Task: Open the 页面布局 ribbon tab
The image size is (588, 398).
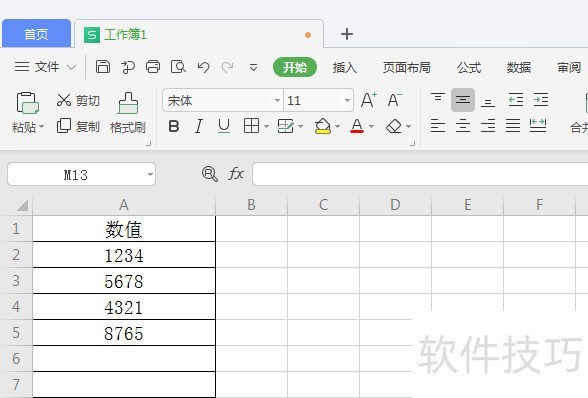Action: coord(406,68)
